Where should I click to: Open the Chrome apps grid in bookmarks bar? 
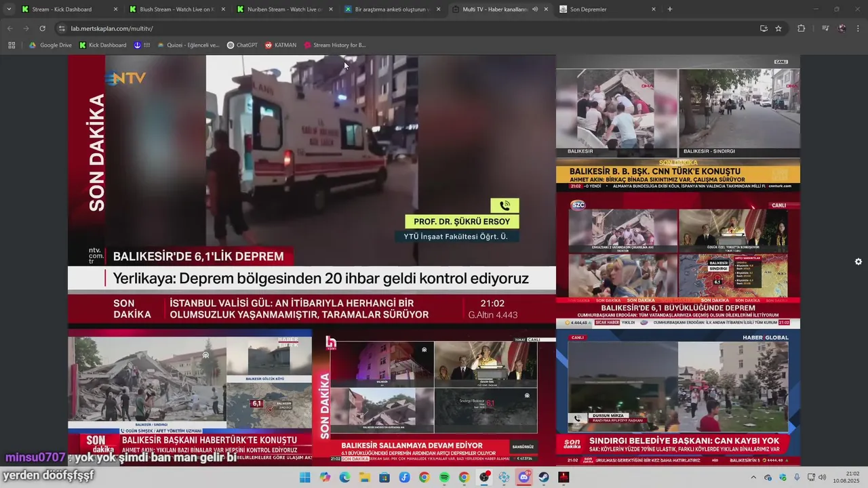tap(12, 45)
